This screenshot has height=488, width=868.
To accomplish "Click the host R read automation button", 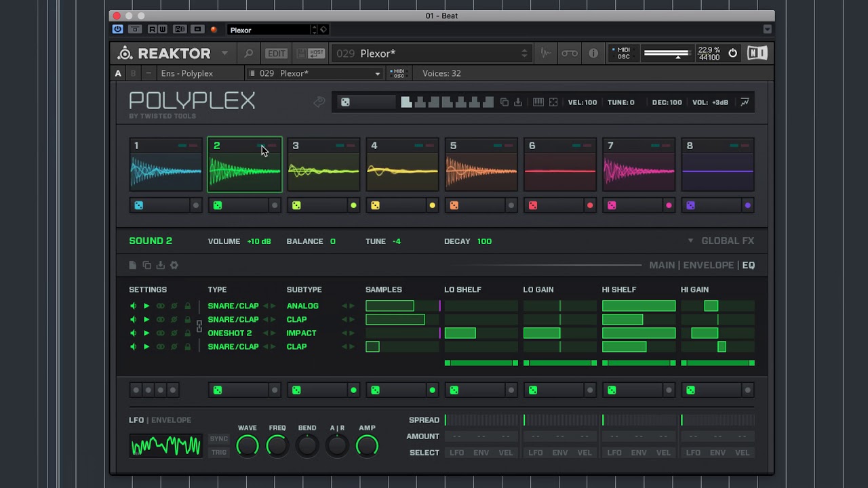I will pos(152,29).
